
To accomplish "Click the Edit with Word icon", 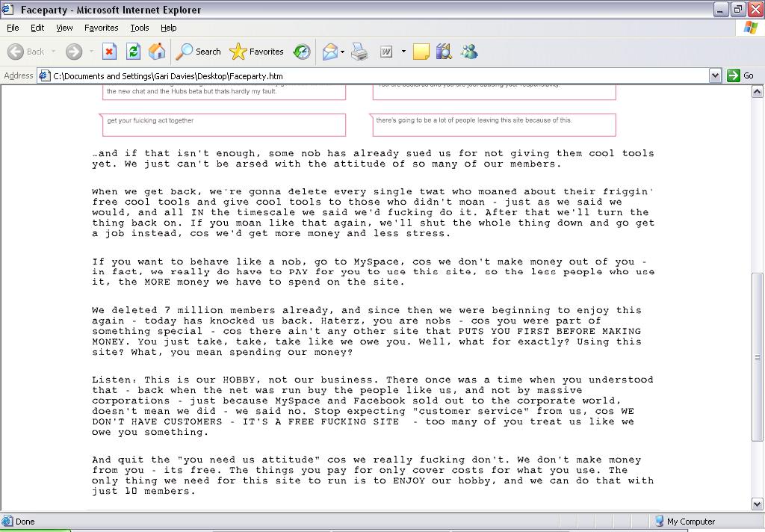I will point(386,52).
